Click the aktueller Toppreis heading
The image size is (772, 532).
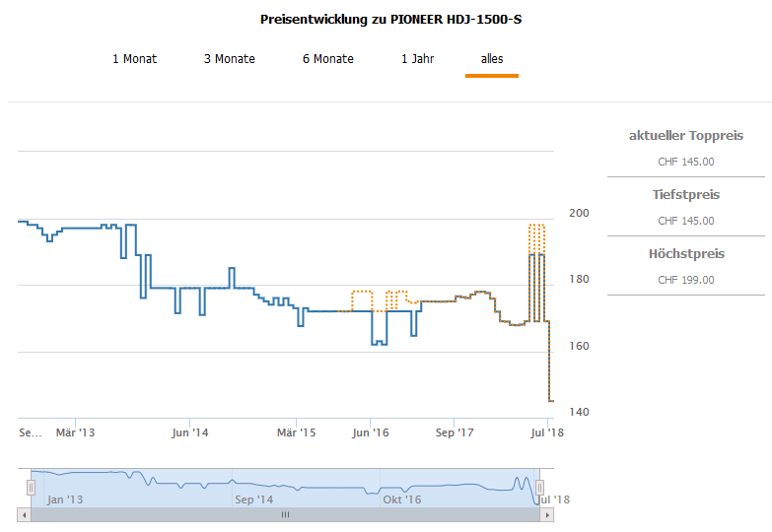point(685,136)
